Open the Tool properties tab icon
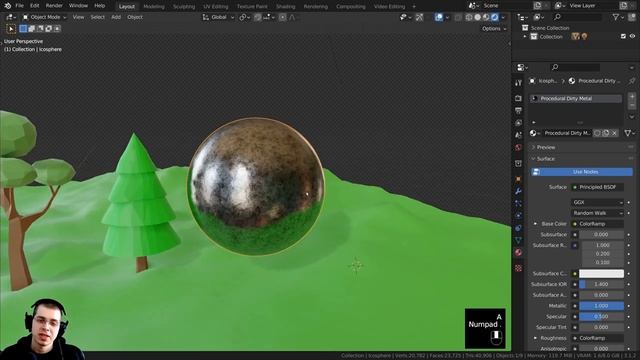Viewport: 640px width, 360px height. [518, 83]
